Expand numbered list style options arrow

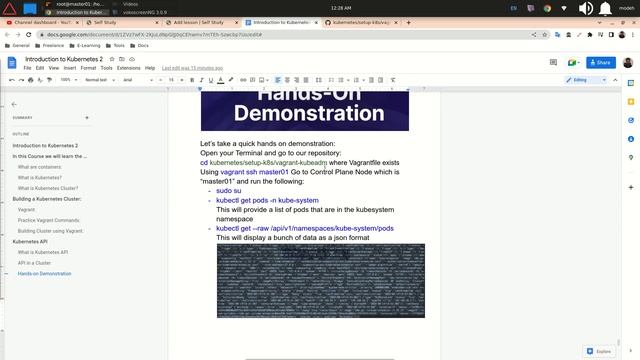364,80
